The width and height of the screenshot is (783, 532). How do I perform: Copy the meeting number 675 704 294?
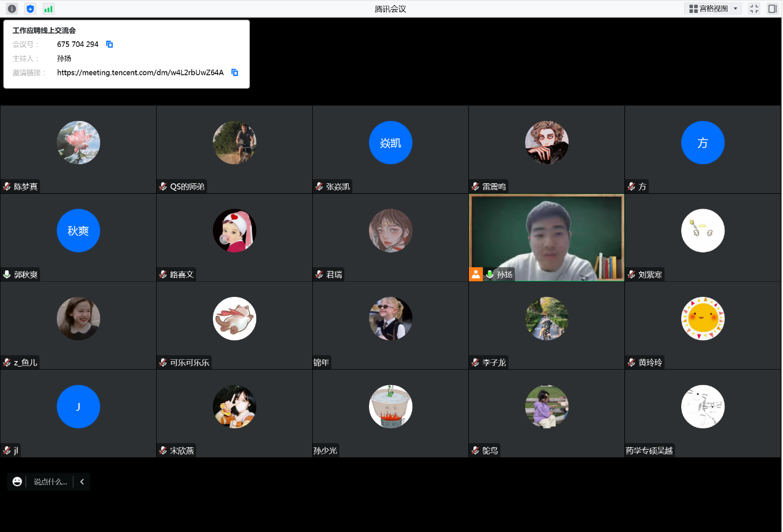tap(110, 44)
